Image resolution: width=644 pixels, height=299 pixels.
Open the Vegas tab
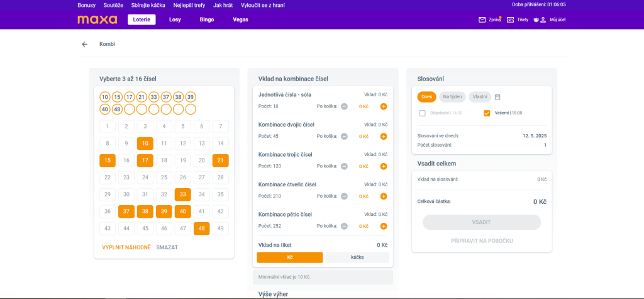click(240, 20)
